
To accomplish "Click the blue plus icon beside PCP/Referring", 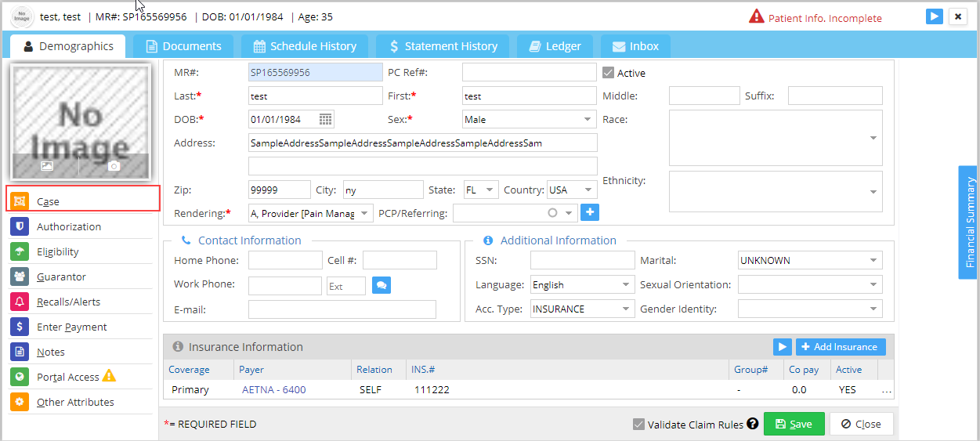I will click(x=589, y=212).
